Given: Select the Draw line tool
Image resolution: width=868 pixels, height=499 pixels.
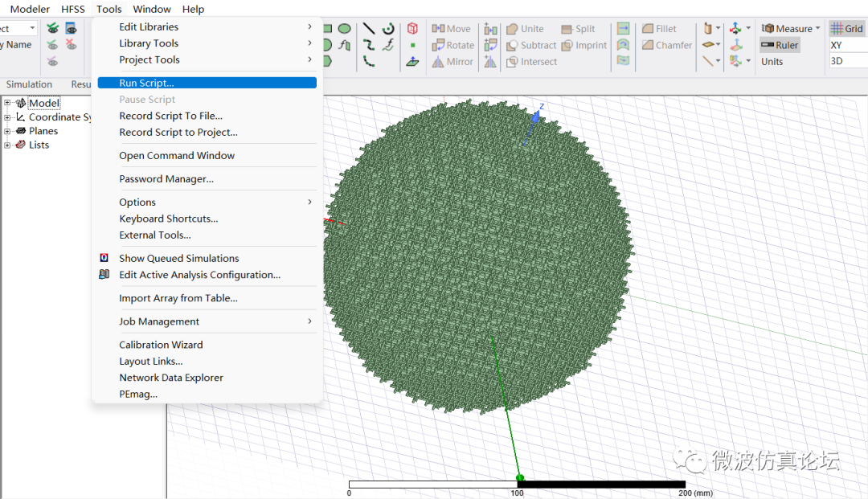Looking at the screenshot, I should [369, 28].
